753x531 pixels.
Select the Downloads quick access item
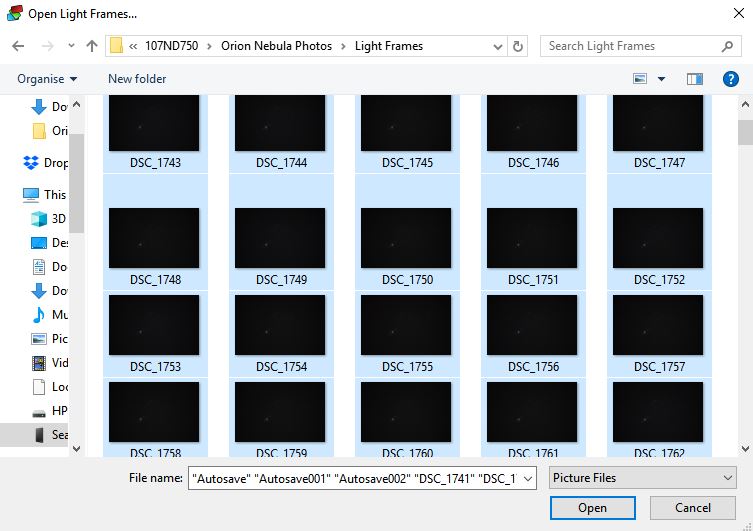[49, 107]
